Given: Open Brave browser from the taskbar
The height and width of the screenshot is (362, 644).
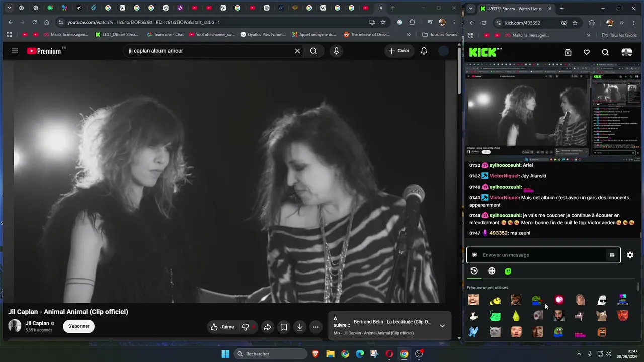Looking at the screenshot, I should click(x=315, y=354).
